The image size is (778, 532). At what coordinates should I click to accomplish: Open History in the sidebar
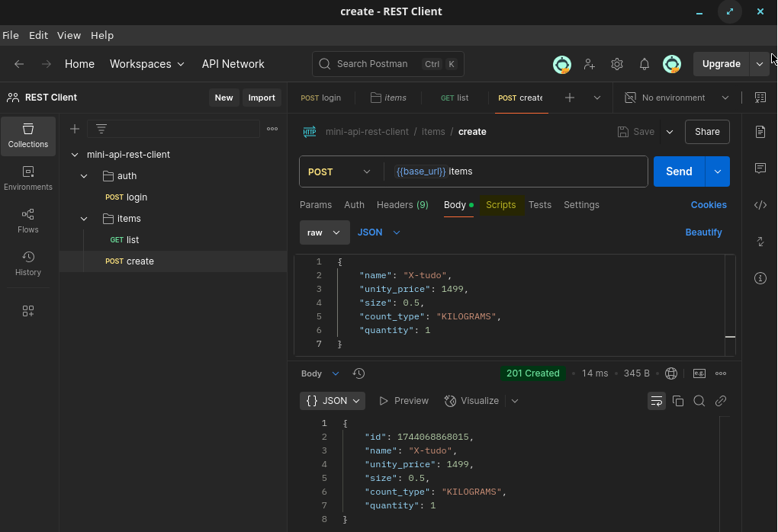click(28, 264)
